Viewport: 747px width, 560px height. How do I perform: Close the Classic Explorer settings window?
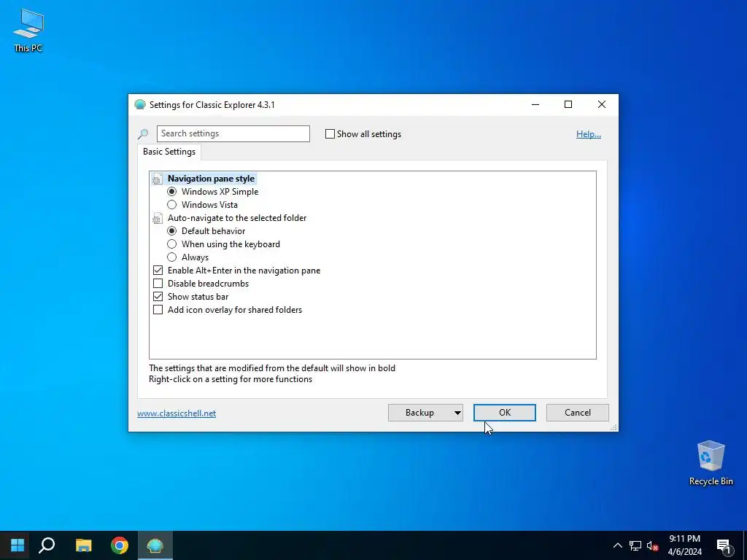click(602, 105)
